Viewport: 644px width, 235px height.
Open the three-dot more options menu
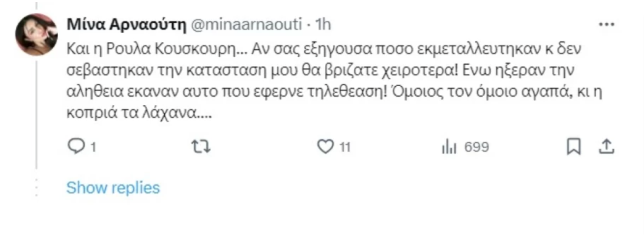[607, 24]
